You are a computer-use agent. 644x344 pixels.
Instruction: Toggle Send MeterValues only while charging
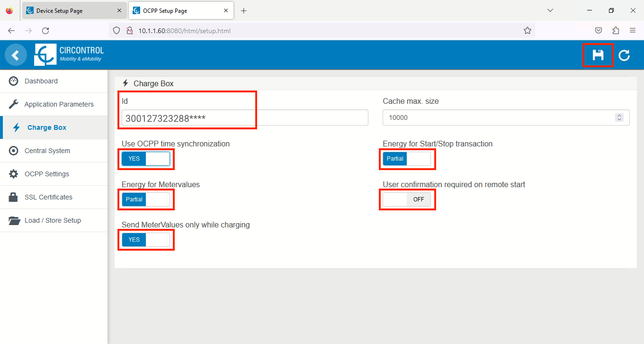(x=146, y=240)
